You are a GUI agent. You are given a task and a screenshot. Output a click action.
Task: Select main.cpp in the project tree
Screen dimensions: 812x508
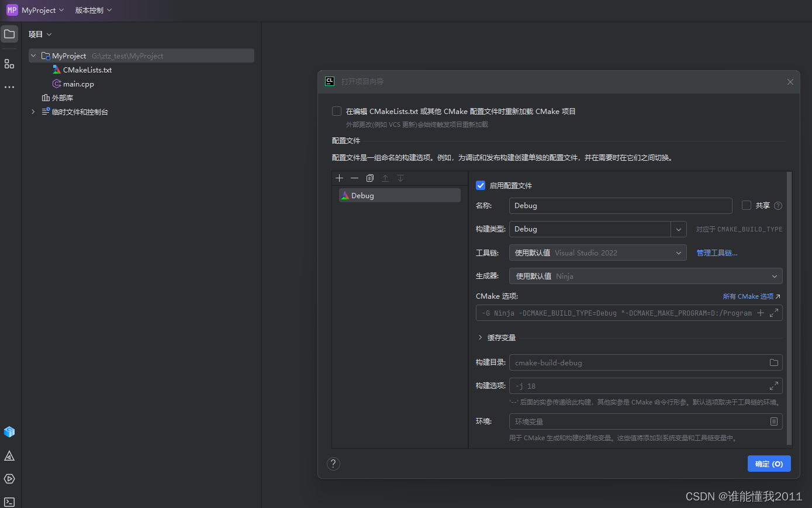pyautogui.click(x=78, y=84)
